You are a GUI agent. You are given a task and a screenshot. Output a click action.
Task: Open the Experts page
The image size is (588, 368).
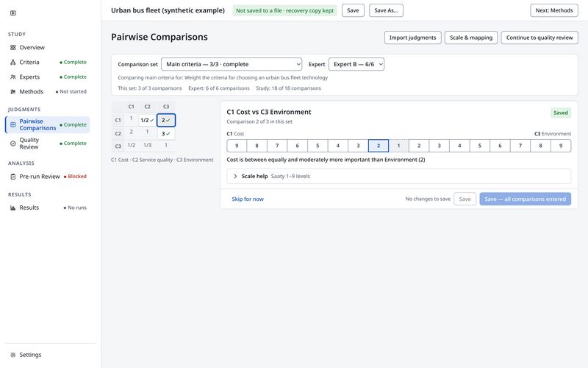pos(48,77)
